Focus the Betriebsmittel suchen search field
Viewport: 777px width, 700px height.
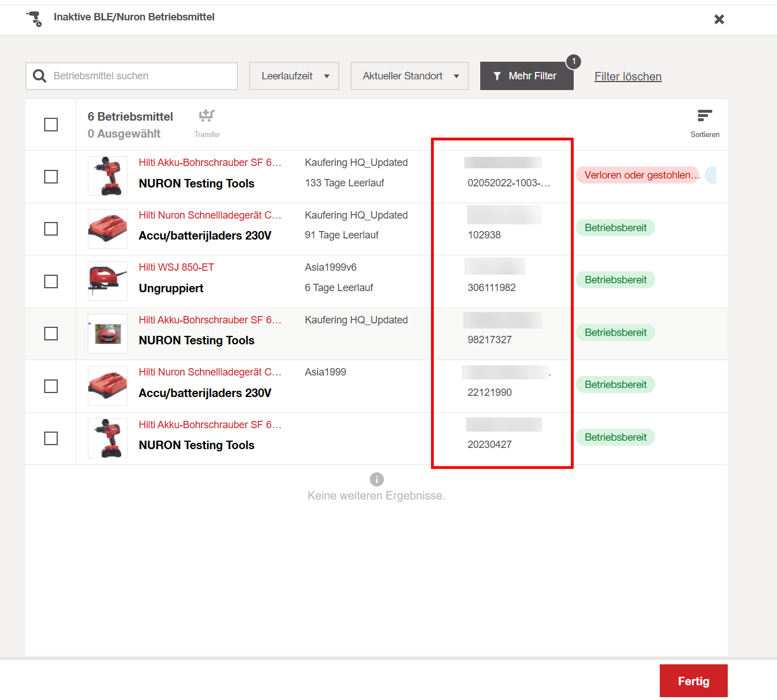point(131,76)
